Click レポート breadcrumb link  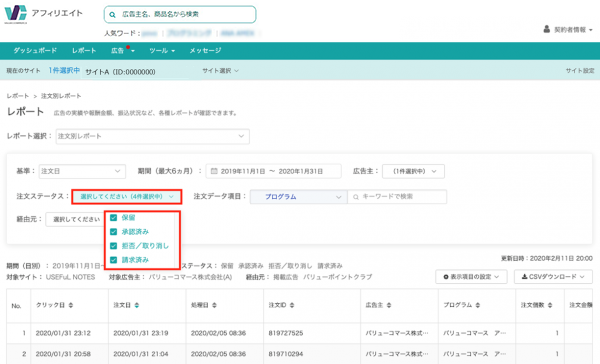18,96
